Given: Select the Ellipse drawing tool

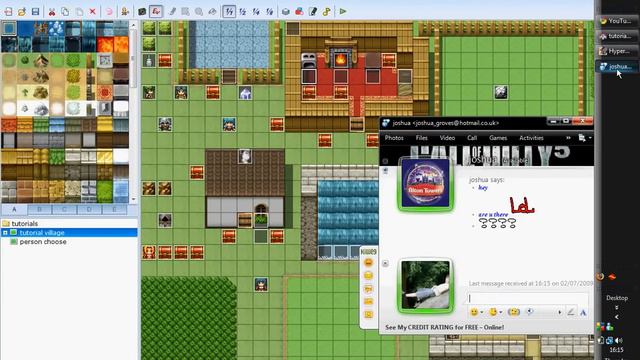Looking at the screenshot, I should tap(199, 11).
